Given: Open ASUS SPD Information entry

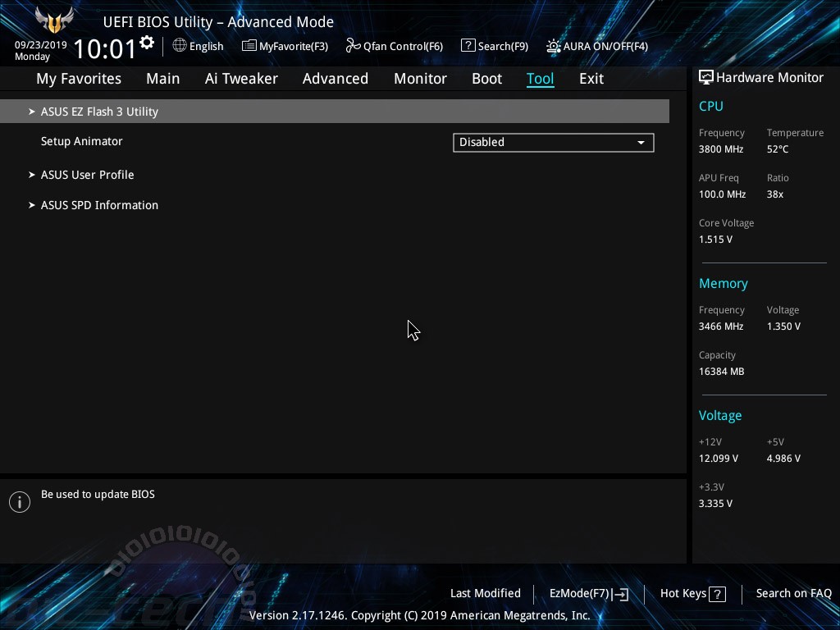Looking at the screenshot, I should tap(99, 205).
